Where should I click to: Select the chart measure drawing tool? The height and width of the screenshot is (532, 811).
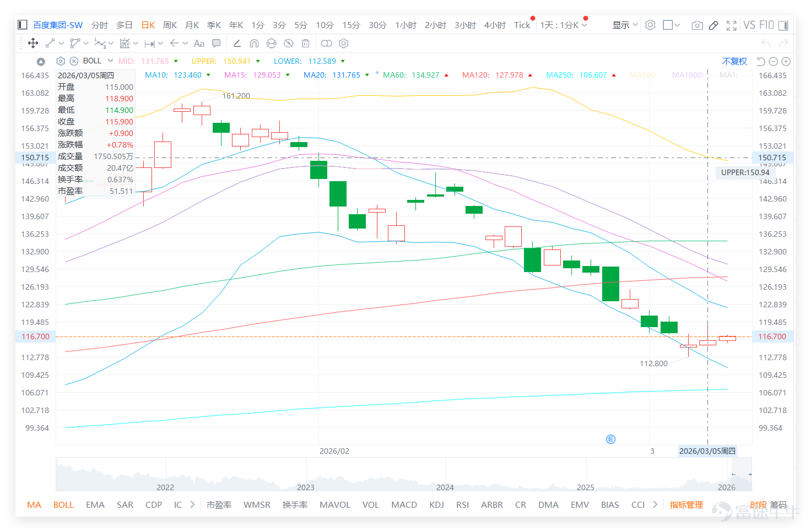125,44
